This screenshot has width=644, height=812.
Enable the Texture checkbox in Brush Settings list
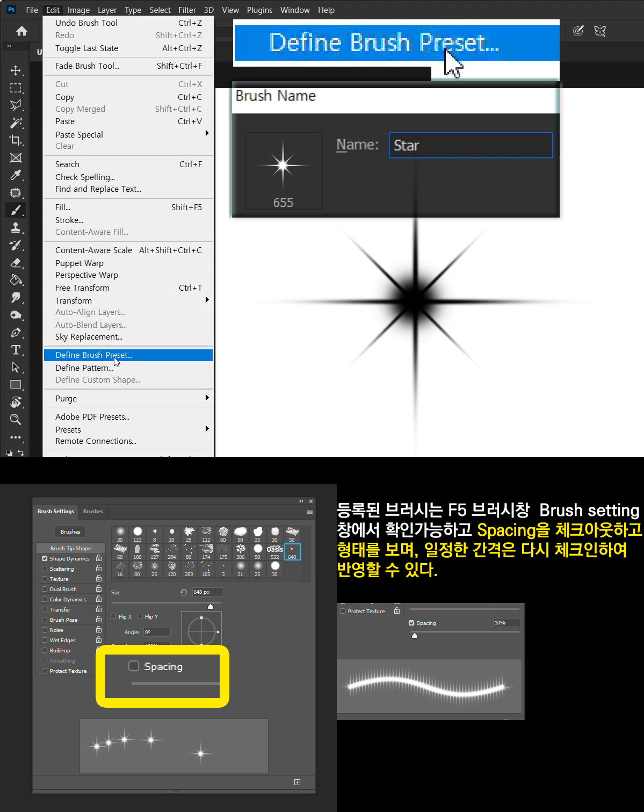(45, 579)
